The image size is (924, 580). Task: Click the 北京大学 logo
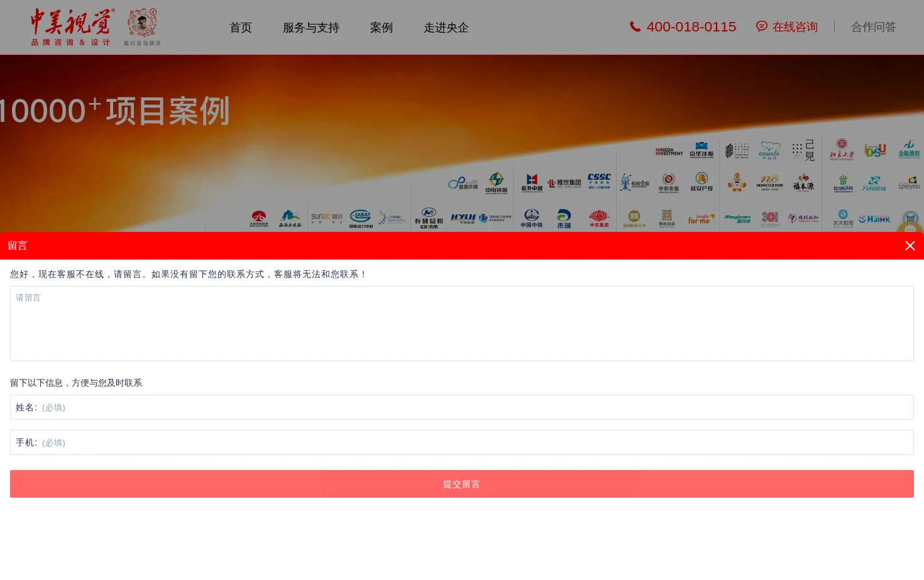tap(842, 150)
